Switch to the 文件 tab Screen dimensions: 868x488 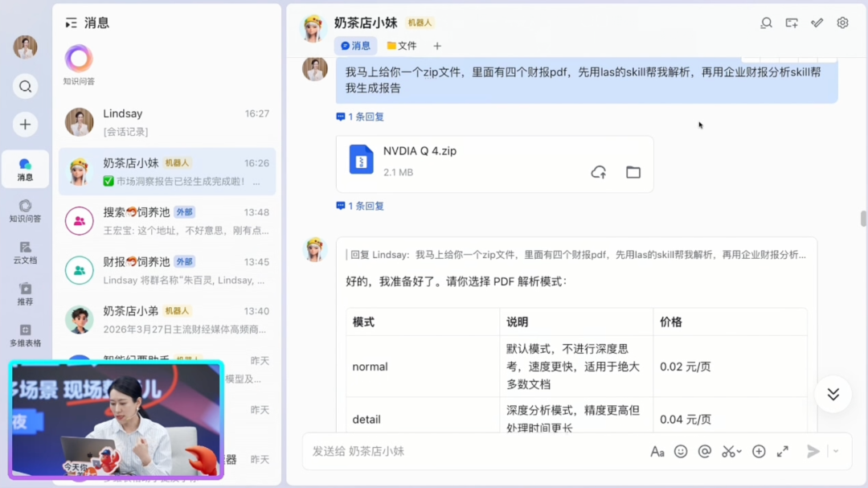[402, 46]
